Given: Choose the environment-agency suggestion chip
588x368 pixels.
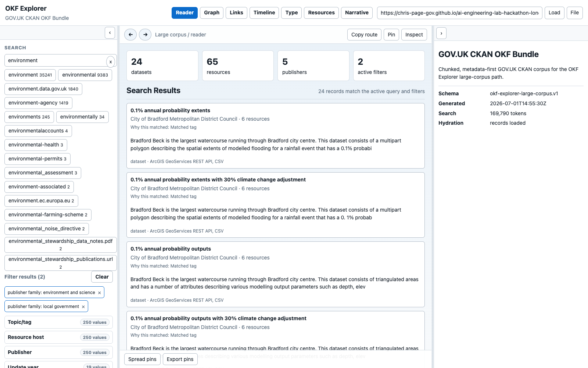Looking at the screenshot, I should 38,103.
